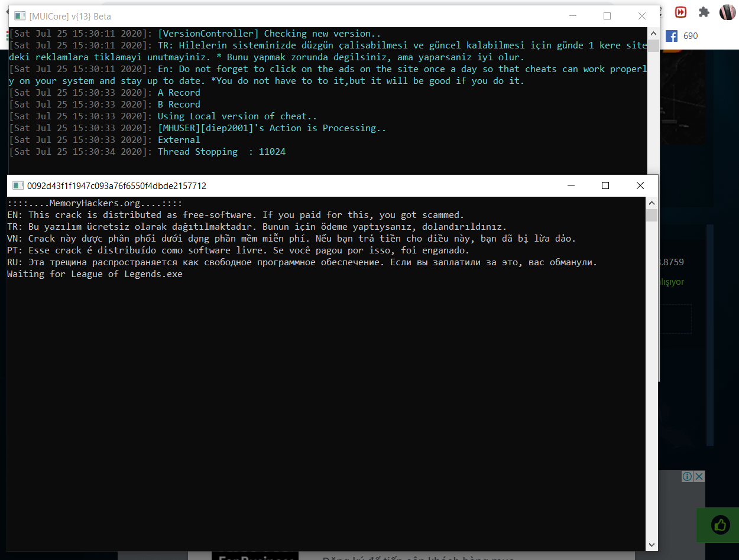Click scrollbar down arrow in lower console
Screen dimensions: 739x560
pyautogui.click(x=652, y=545)
